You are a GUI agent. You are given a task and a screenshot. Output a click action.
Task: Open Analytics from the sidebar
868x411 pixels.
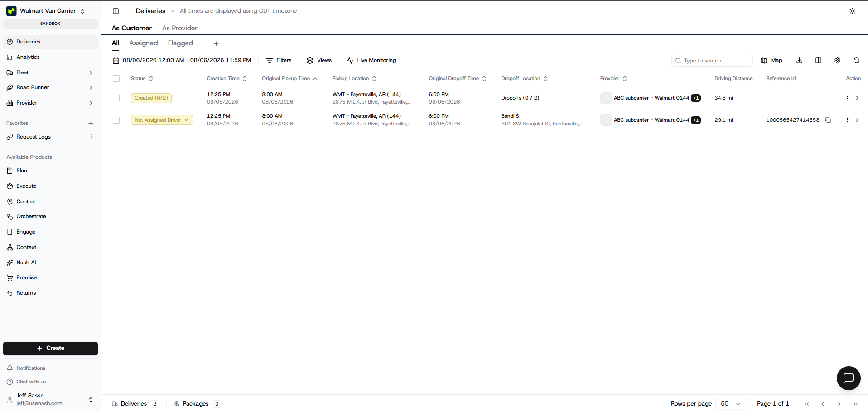click(x=50, y=57)
